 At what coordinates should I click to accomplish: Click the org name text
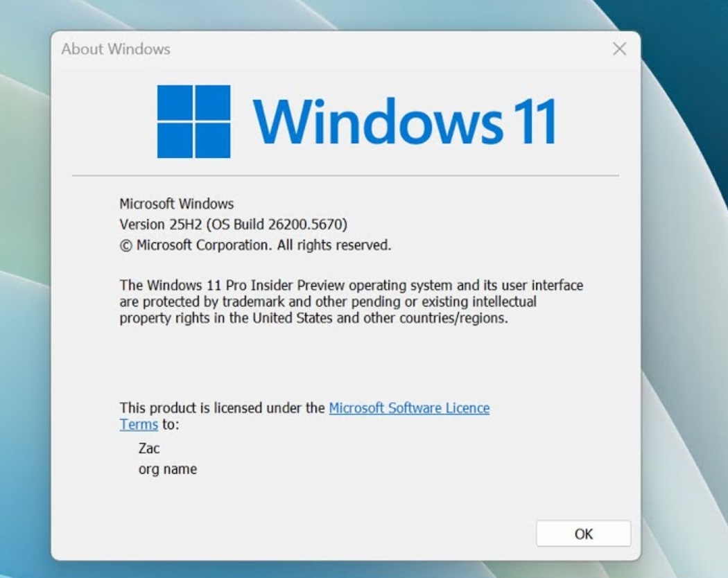click(168, 469)
